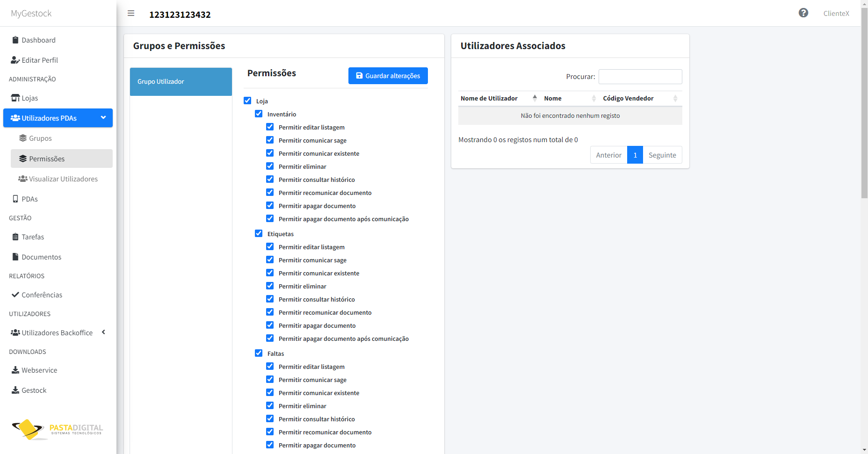Image resolution: width=868 pixels, height=454 pixels.
Task: Open the Documentos menu item
Action: [58, 257]
